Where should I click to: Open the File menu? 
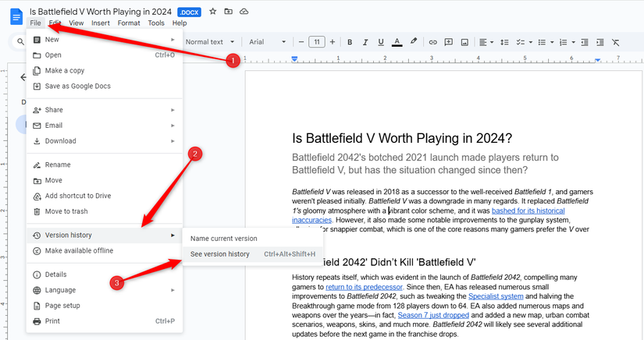[35, 23]
